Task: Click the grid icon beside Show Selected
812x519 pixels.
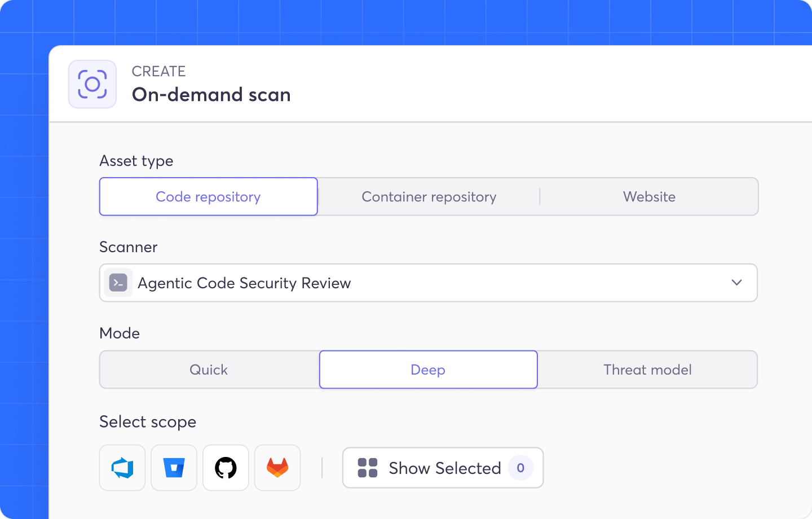Action: (x=368, y=468)
